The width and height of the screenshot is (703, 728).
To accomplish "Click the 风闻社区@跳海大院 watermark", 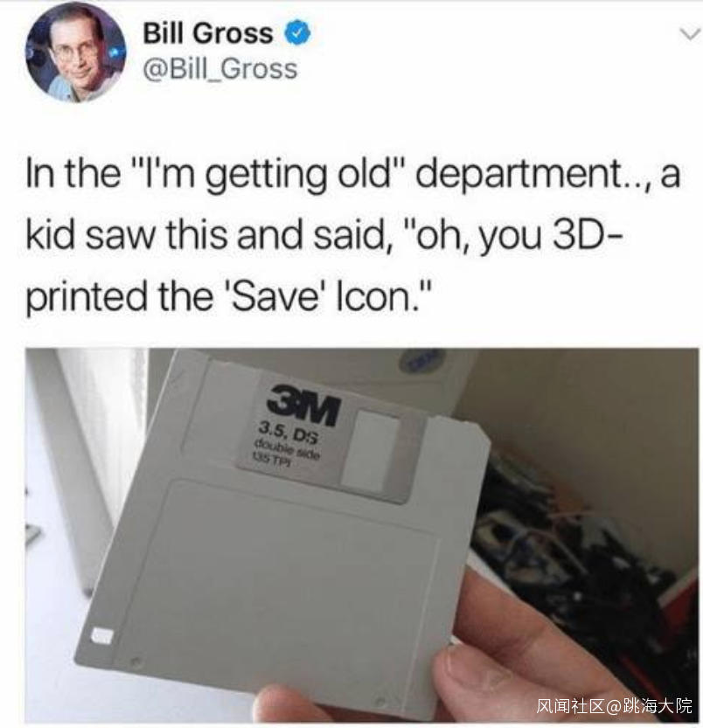I will click(x=614, y=706).
